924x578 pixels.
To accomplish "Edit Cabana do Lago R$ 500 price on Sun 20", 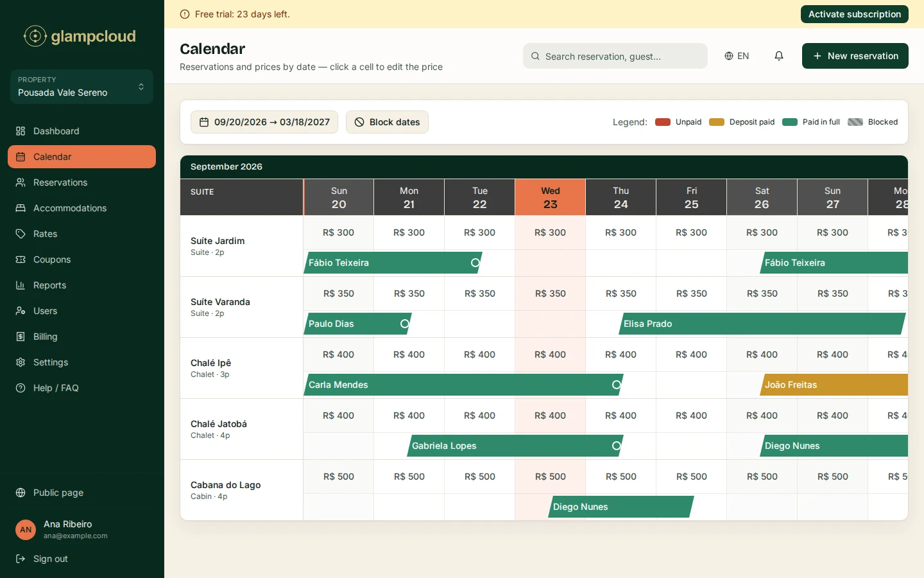I will click(339, 477).
